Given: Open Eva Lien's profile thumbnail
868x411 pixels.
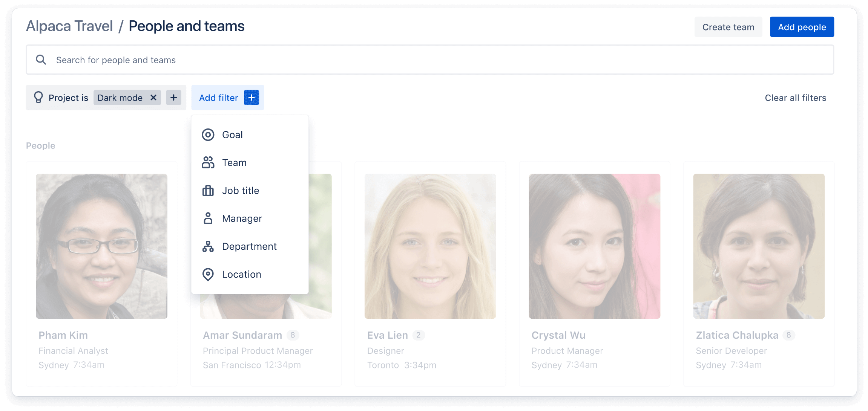Looking at the screenshot, I should [429, 246].
